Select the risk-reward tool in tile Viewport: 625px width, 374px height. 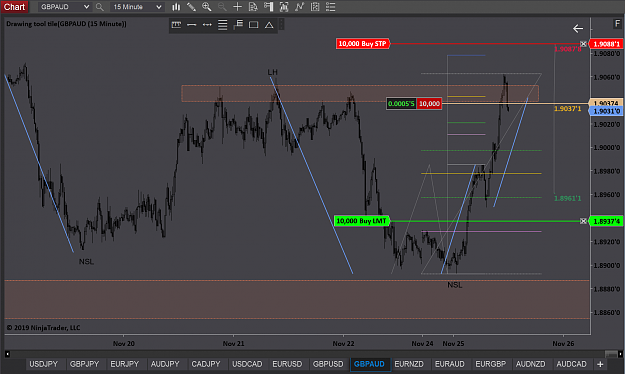point(238,25)
